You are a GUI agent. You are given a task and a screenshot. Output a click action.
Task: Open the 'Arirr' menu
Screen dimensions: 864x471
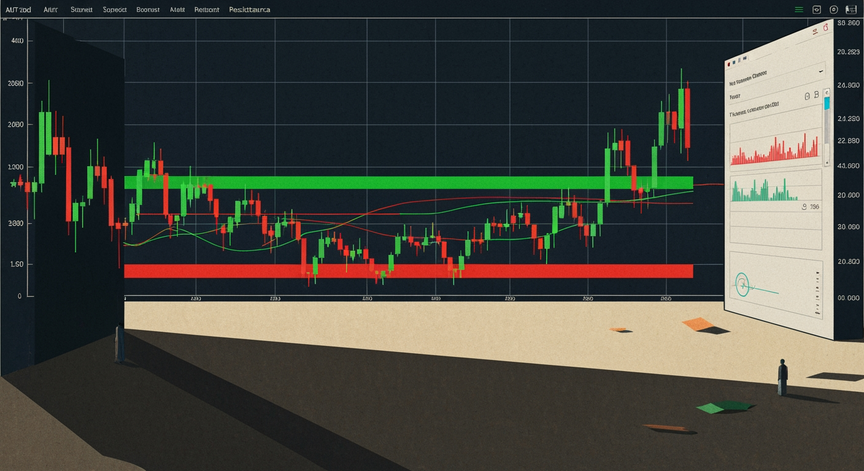[51, 10]
